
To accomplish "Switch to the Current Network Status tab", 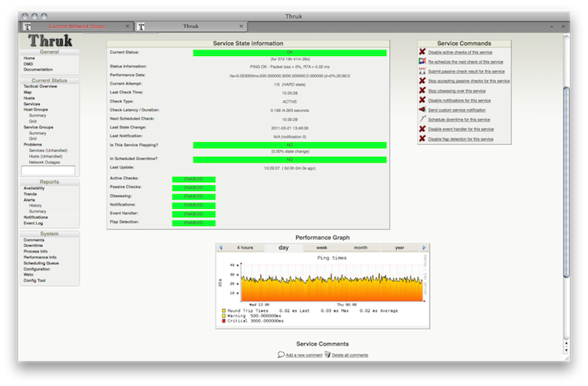I will click(77, 26).
